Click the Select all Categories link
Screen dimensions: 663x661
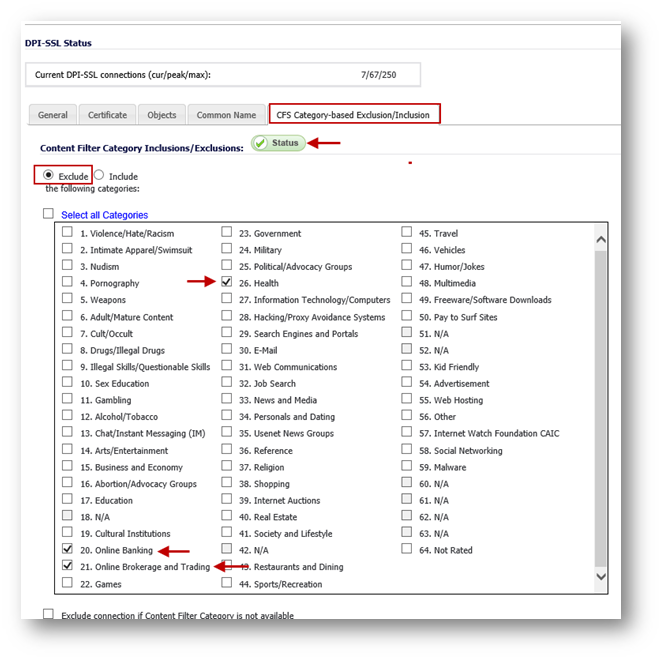pyautogui.click(x=104, y=215)
